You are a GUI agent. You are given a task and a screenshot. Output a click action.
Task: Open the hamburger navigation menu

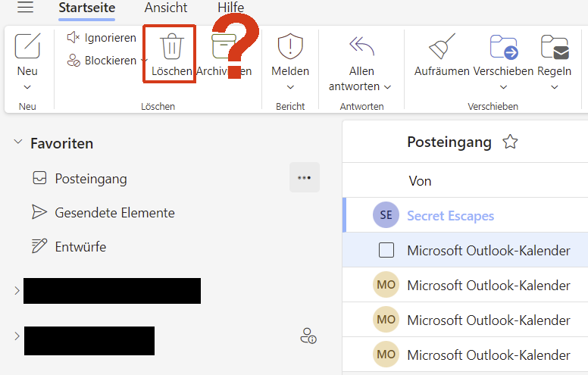(x=26, y=7)
